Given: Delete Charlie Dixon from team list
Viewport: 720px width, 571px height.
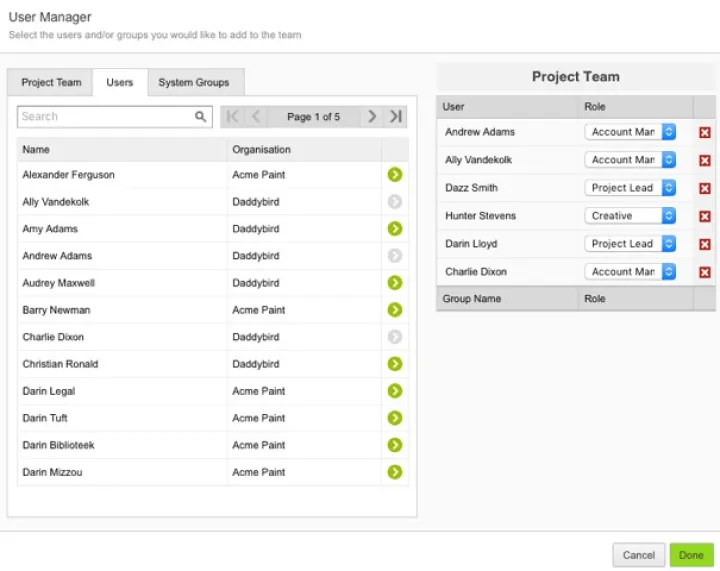Looking at the screenshot, I should tap(704, 272).
